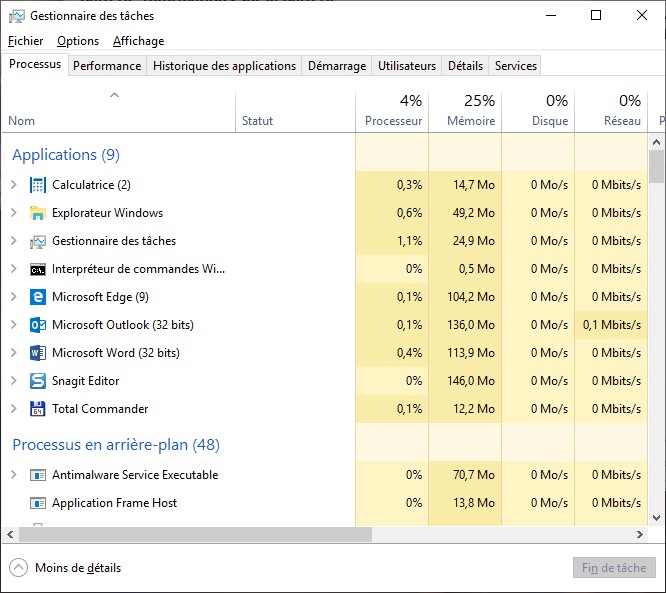Click the Microsoft Outlook icon
Viewport: 666px width, 593px height.
pyautogui.click(x=38, y=325)
